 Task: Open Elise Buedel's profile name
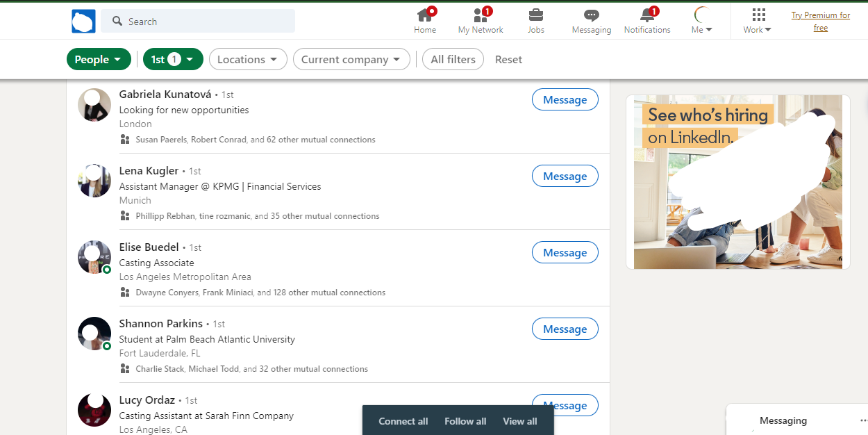149,247
